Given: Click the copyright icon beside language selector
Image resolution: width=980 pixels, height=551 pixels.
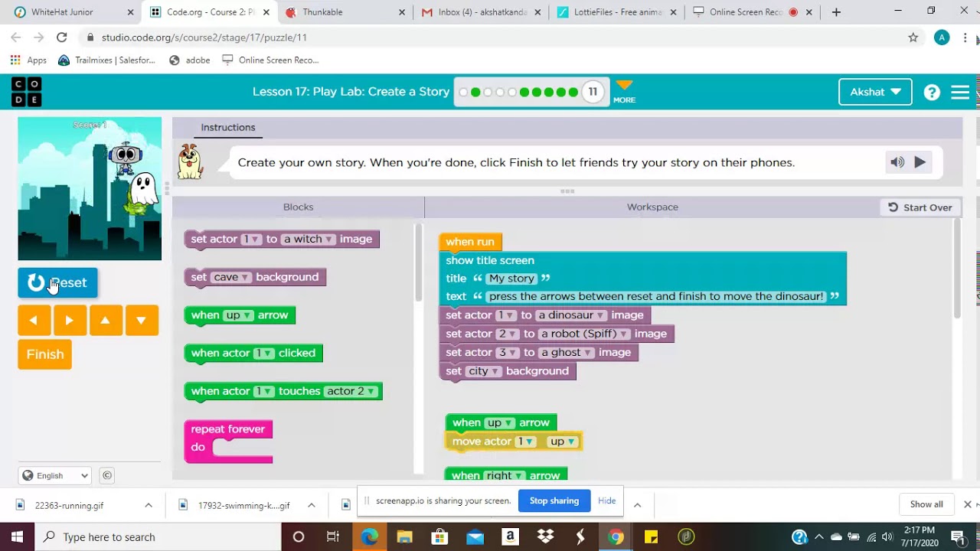Looking at the screenshot, I should 107,475.
